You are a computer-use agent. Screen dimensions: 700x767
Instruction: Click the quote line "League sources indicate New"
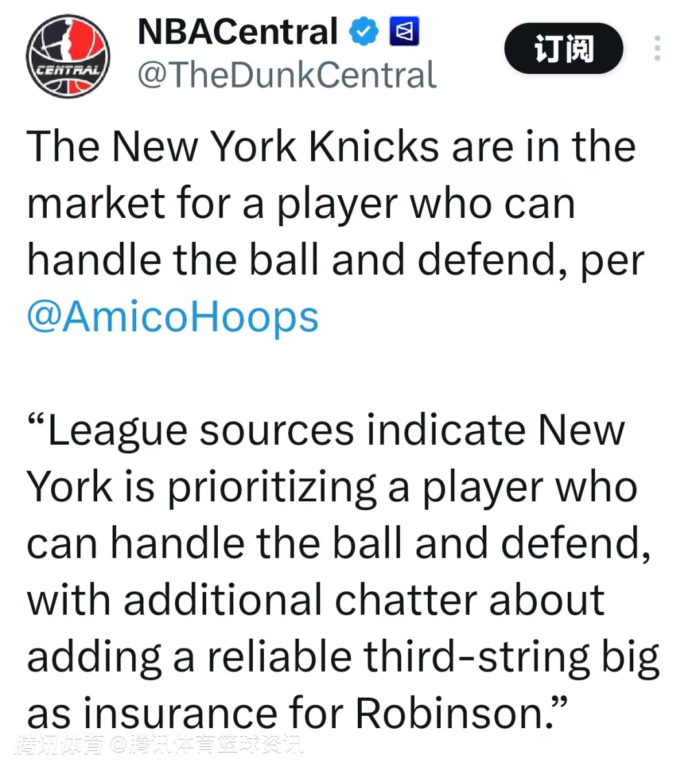(325, 430)
